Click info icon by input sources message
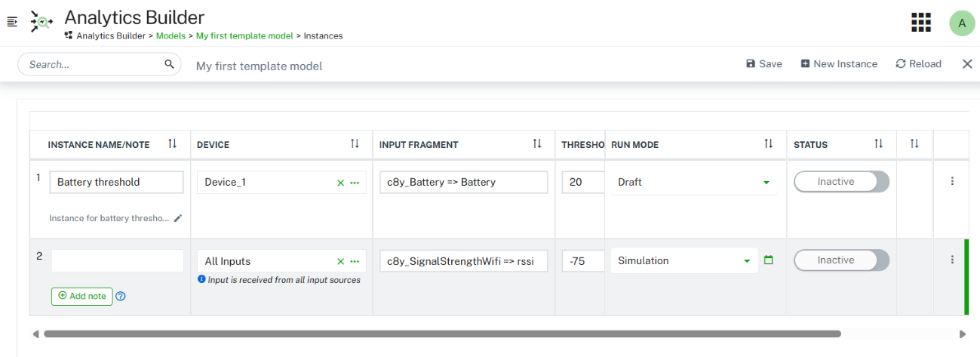Viewport: 980px width, 357px height. pos(201,279)
